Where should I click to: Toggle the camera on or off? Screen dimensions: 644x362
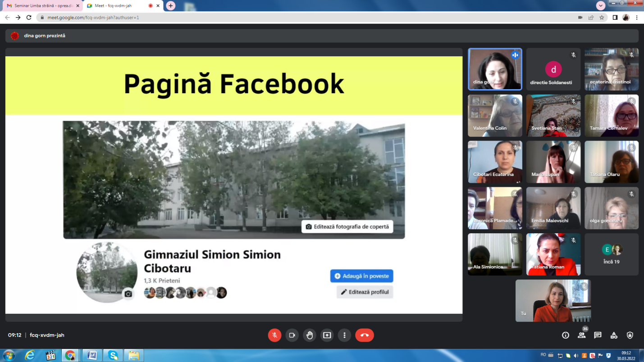(x=292, y=335)
